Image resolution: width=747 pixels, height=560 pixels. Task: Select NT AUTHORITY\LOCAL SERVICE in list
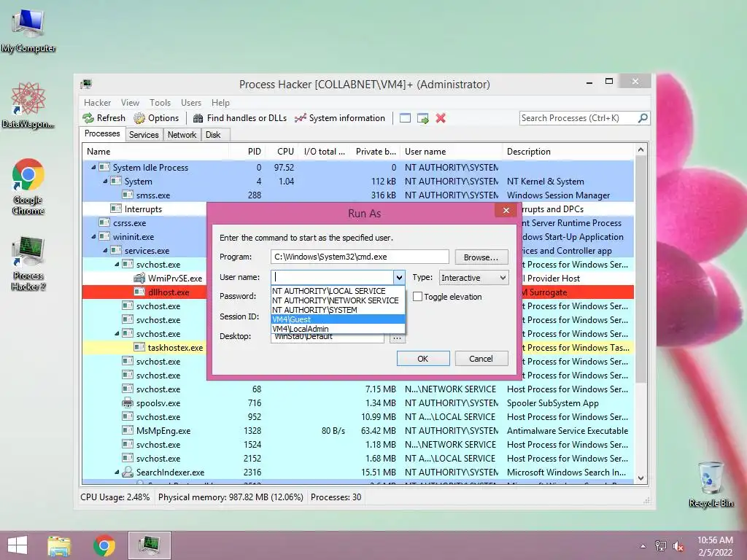pyautogui.click(x=338, y=290)
